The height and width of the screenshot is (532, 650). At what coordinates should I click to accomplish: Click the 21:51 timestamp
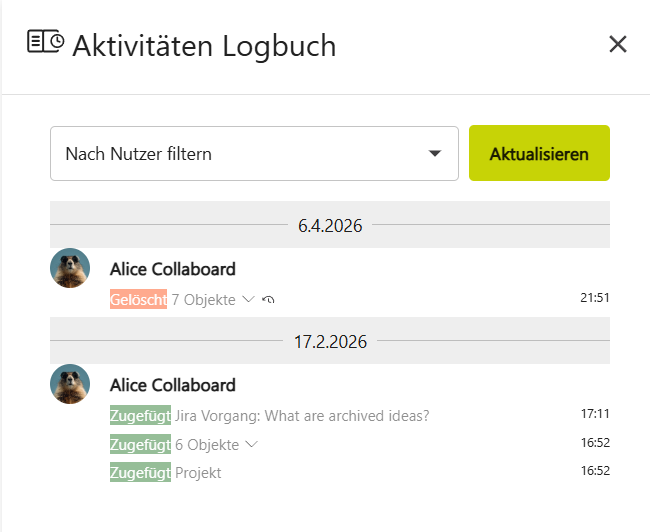click(595, 298)
